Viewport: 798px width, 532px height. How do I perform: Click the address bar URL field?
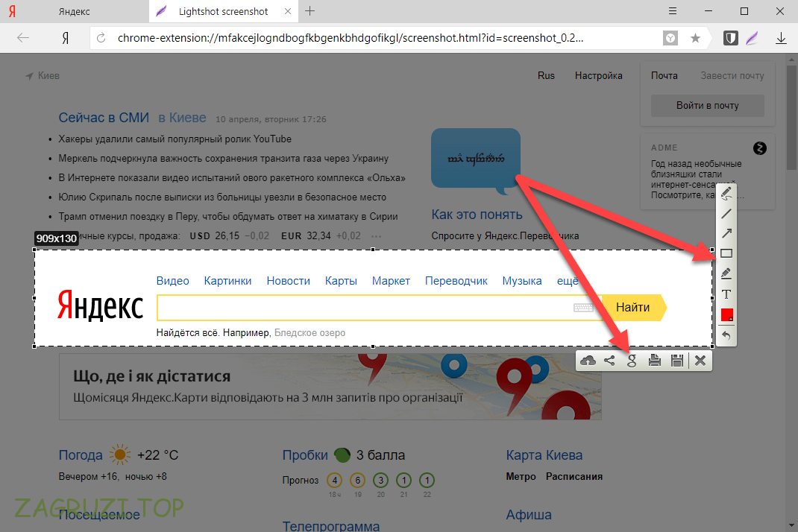pyautogui.click(x=350, y=38)
